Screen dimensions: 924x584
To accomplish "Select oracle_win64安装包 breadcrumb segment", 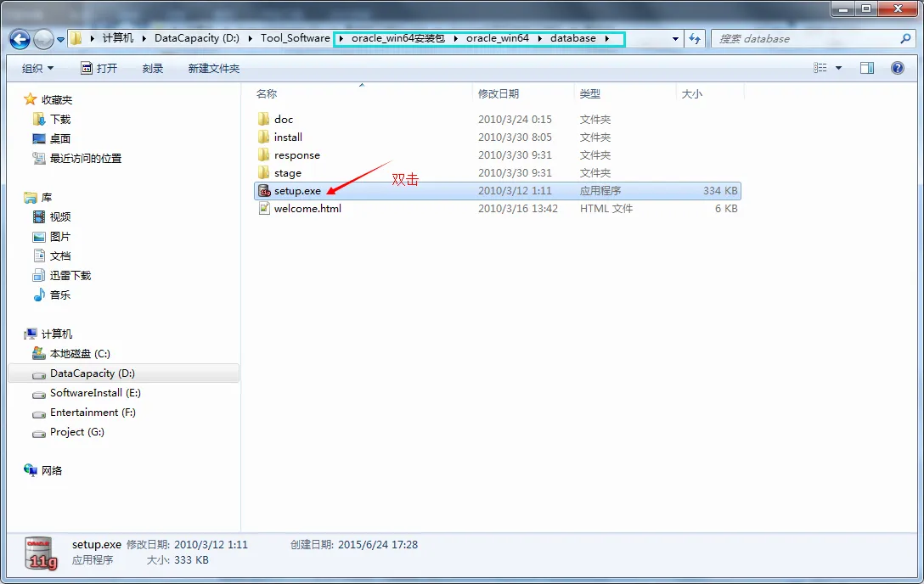I will [397, 38].
